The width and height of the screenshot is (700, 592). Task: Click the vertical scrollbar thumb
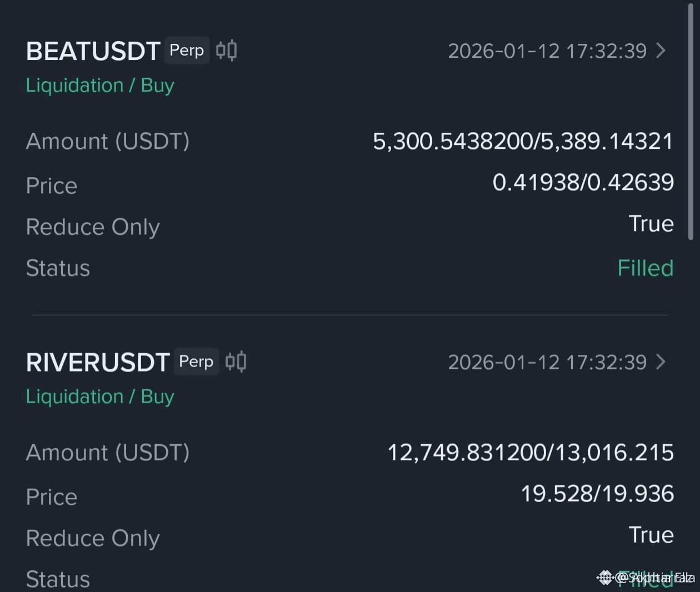coord(691,122)
